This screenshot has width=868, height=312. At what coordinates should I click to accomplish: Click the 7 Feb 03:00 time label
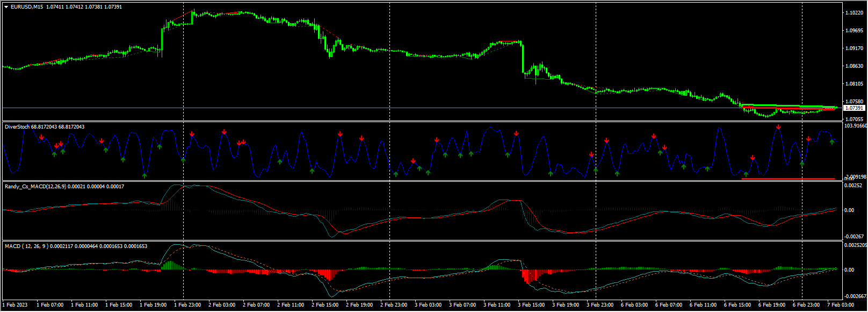coord(841,305)
